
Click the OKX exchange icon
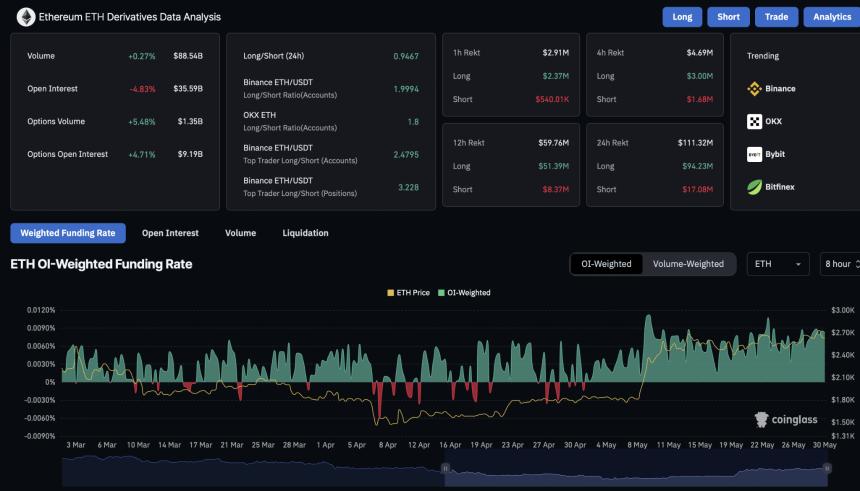[x=755, y=122]
